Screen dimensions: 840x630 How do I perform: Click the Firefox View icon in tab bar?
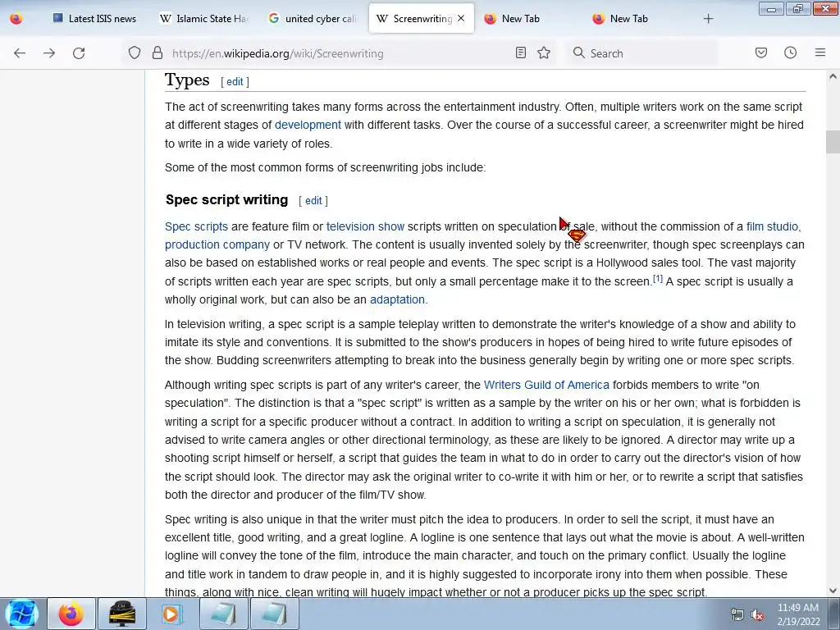pos(16,19)
